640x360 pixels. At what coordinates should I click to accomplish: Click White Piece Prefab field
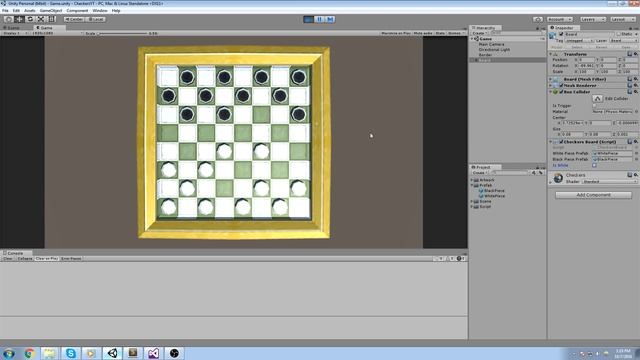point(612,153)
